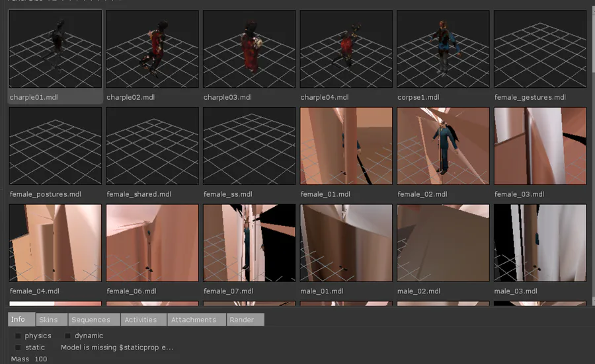Switch to the Info tab
This screenshot has height=364, width=595.
coord(22,319)
